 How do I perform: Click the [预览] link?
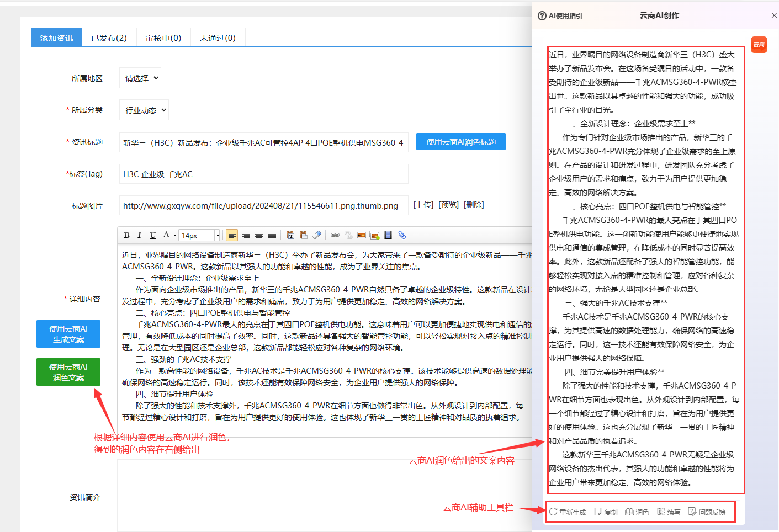(449, 205)
